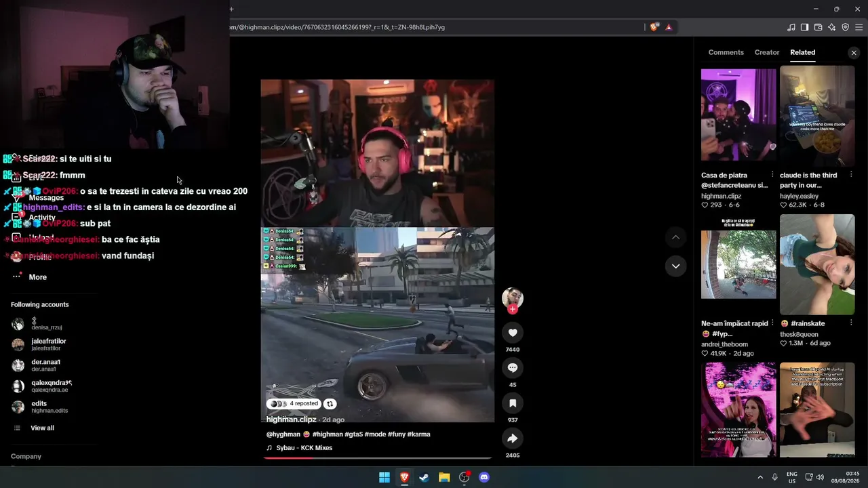Open the Brave Rewards triangle icon
The width and height of the screenshot is (868, 488).
[669, 27]
